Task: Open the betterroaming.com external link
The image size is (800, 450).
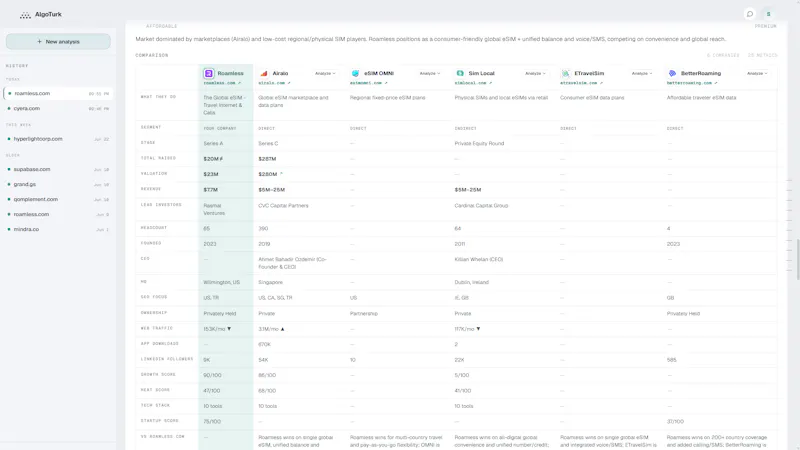Action: [692, 83]
